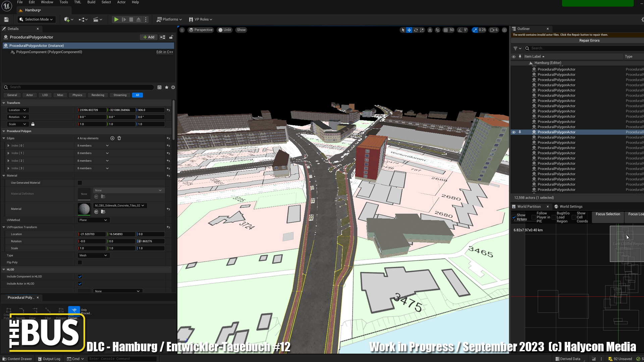Image resolution: width=644 pixels, height=362 pixels.
Task: Switch to the World Settings tab
Action: [x=571, y=206]
